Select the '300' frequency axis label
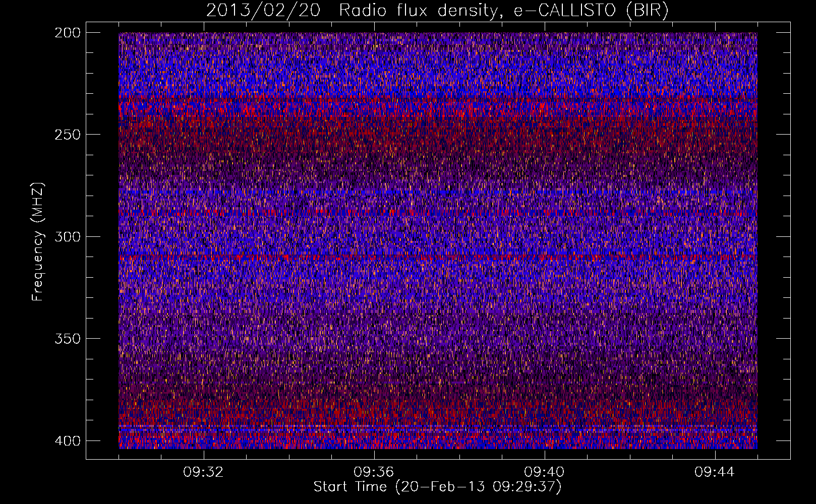The height and width of the screenshot is (504, 816). pyautogui.click(x=67, y=236)
